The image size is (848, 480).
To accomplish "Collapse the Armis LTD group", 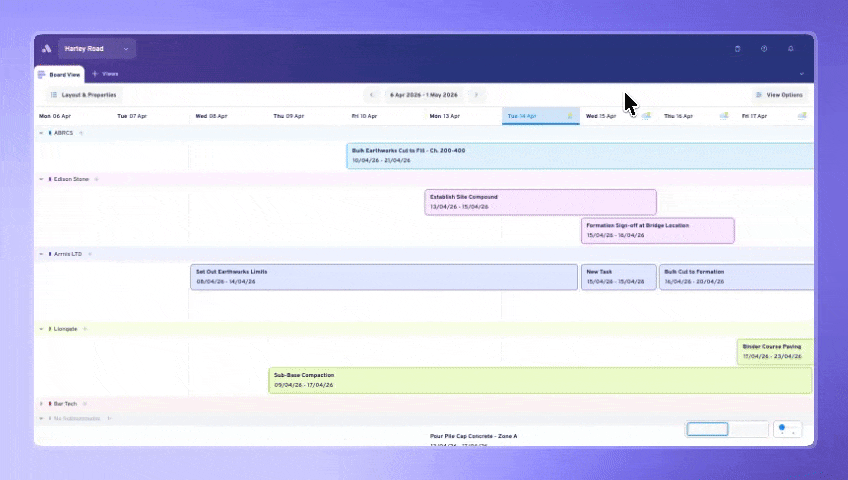I will click(41, 254).
